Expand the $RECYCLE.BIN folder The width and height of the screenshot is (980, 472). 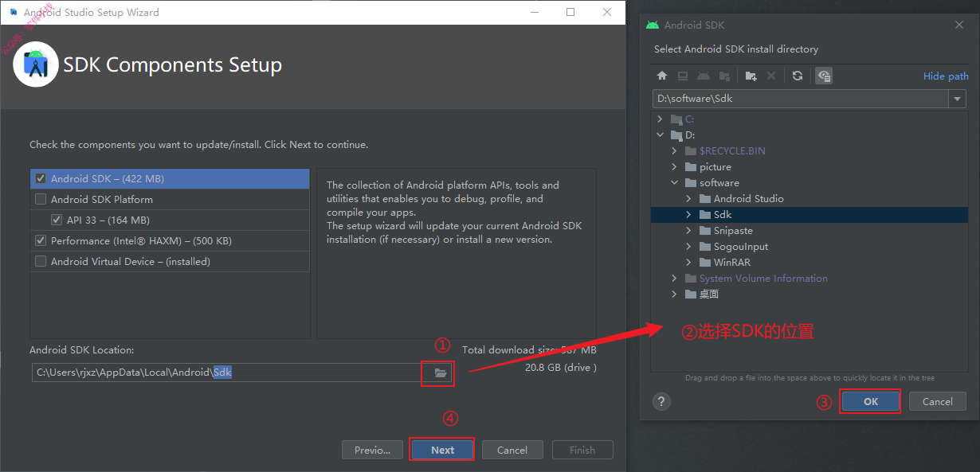click(674, 151)
